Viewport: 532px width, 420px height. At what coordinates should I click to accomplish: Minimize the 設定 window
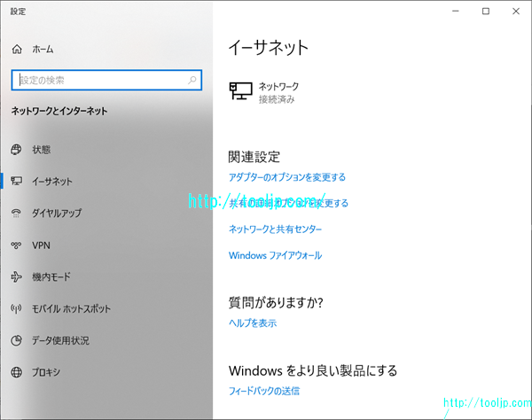456,12
